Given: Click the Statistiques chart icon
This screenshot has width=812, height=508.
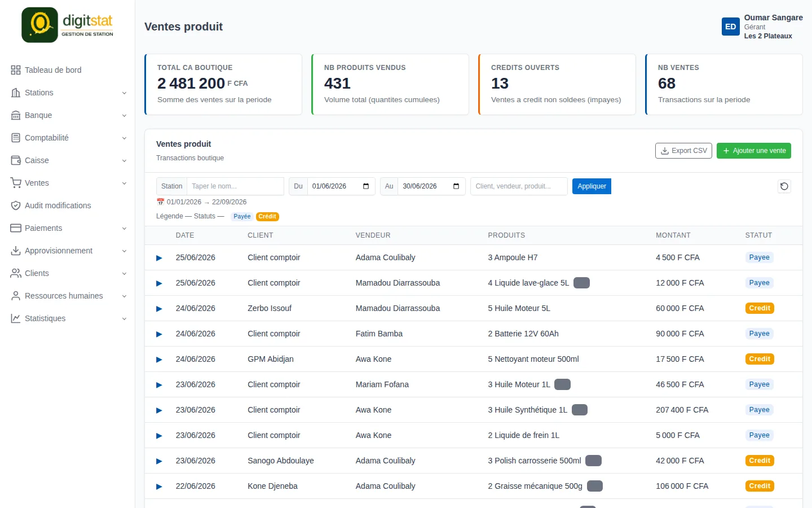Looking at the screenshot, I should point(16,318).
